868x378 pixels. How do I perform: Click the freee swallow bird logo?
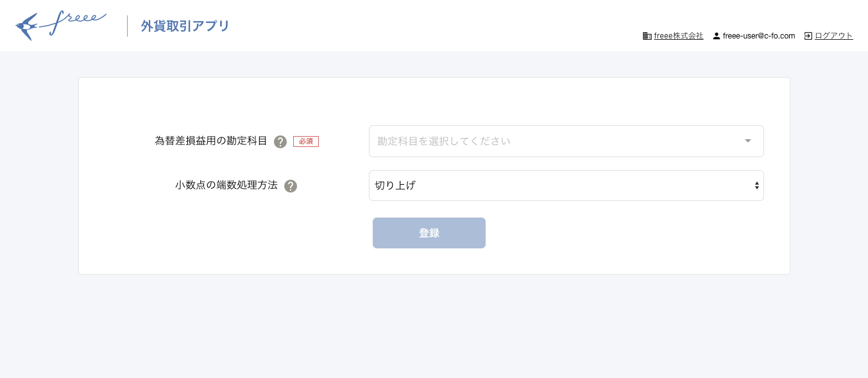click(x=27, y=27)
